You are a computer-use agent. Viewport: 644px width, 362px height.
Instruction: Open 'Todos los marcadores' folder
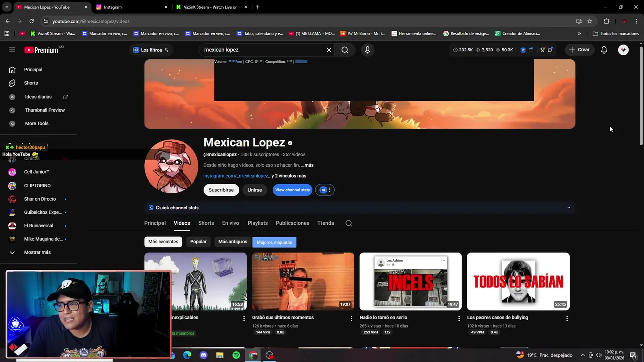(616, 34)
